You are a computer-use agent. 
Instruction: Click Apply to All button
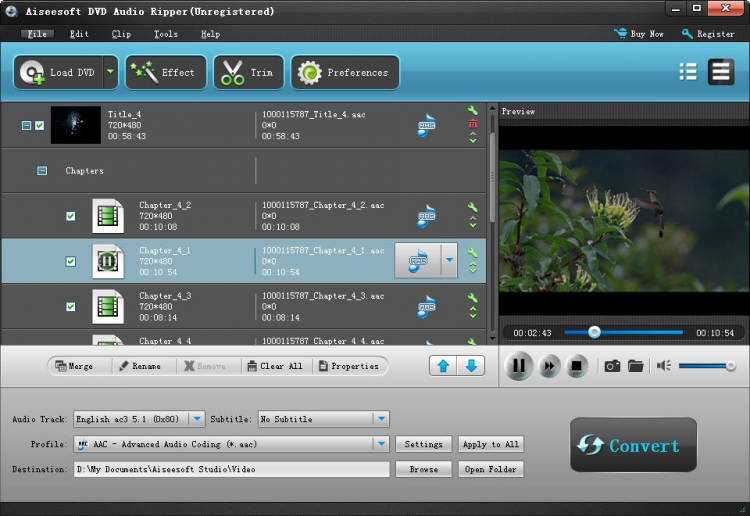coord(491,444)
